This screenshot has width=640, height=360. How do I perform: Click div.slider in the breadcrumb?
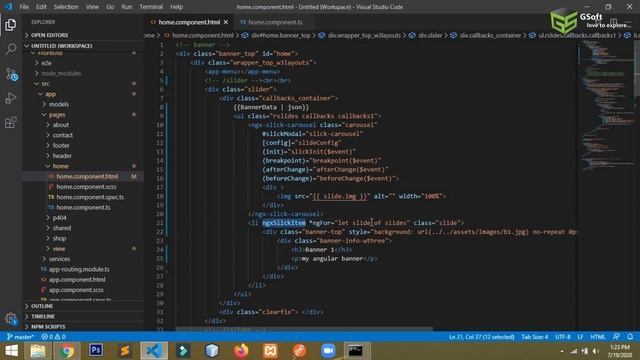pos(430,36)
